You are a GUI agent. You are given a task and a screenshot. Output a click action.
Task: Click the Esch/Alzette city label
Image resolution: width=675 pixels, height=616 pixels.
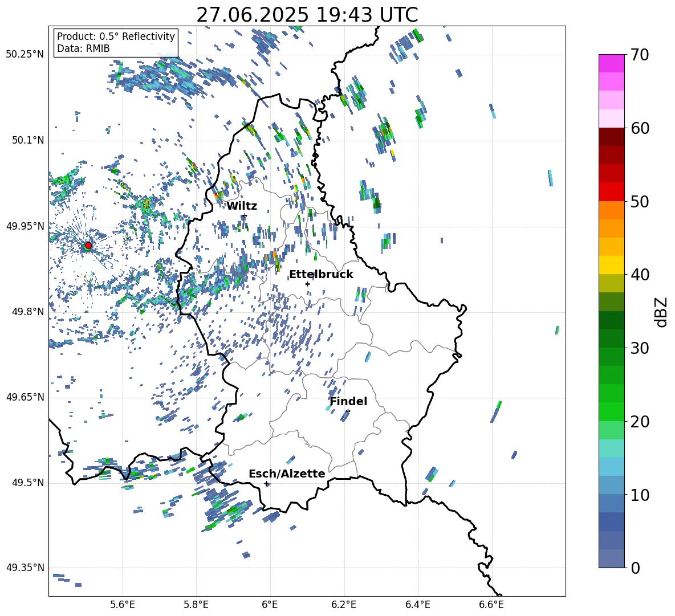287,474
